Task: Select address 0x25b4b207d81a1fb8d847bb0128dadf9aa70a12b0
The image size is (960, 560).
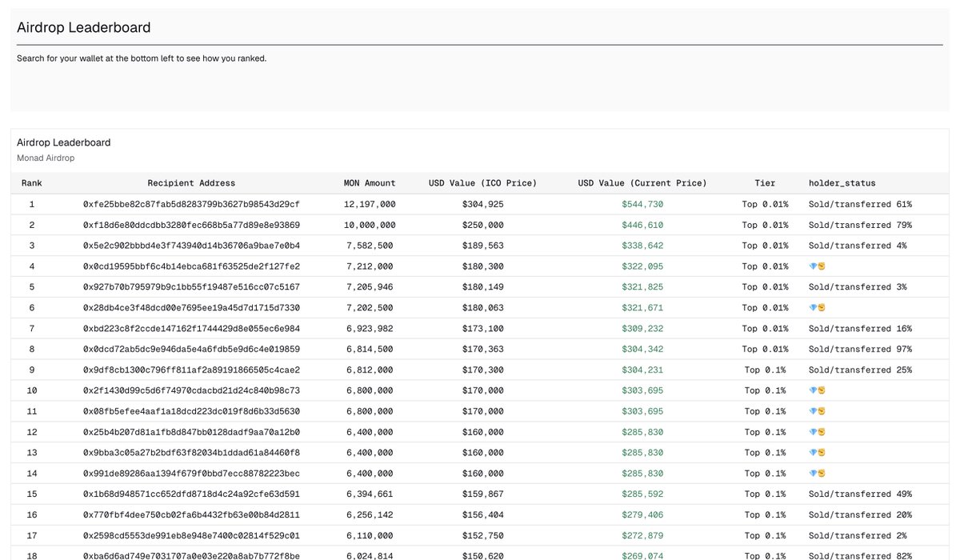Action: tap(191, 432)
